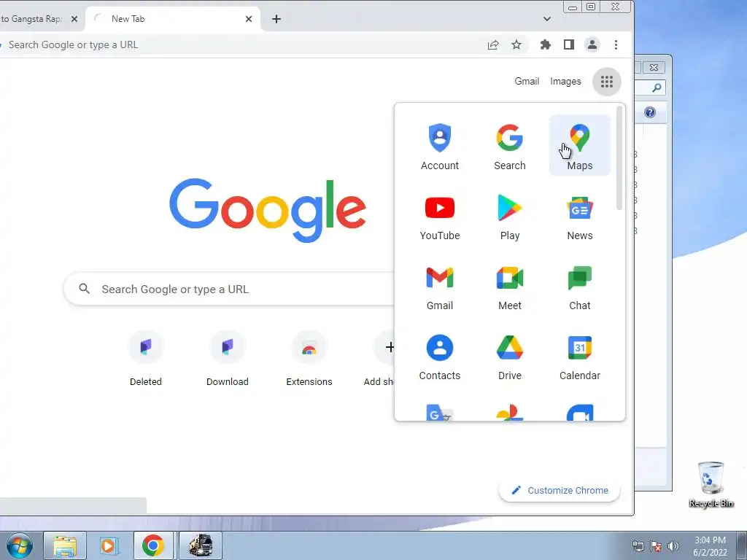Screen dimensions: 747x560
Task: Open Google Account from apps grid
Action: click(439, 146)
